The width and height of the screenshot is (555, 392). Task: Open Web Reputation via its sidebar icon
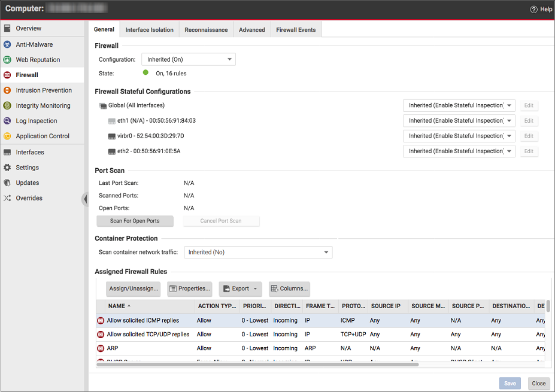(x=7, y=60)
